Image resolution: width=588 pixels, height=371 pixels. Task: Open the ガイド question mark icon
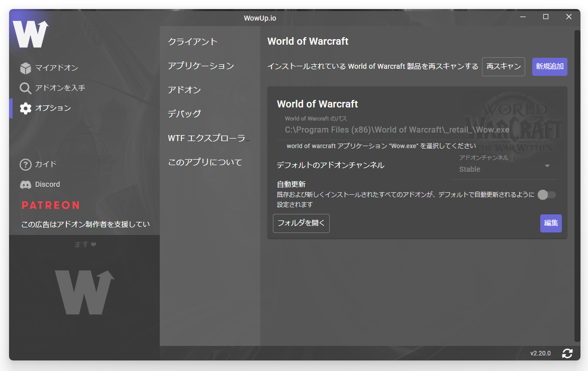coord(26,165)
